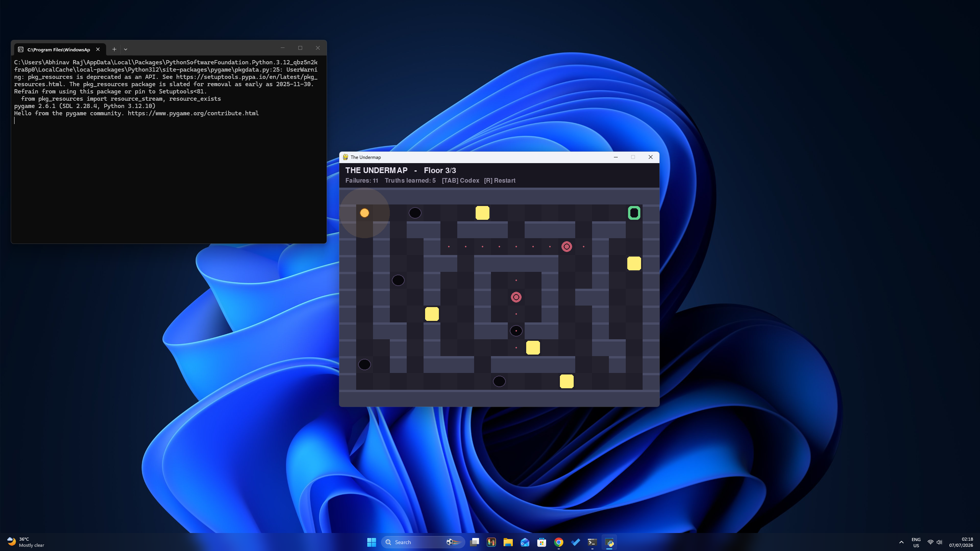Click the black pit in the bottom maze row
The image size is (980, 551).
pyautogui.click(x=499, y=381)
